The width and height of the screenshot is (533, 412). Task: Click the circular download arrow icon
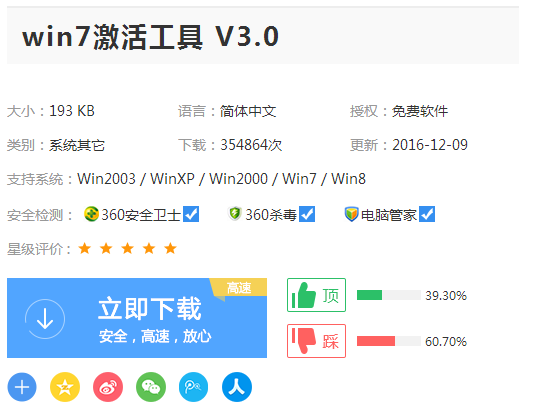click(45, 319)
